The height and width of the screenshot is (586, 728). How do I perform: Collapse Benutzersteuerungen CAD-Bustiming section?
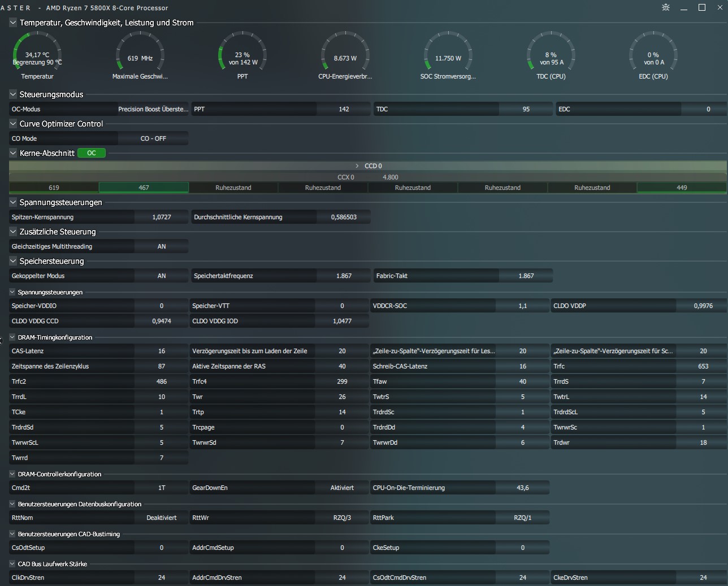coord(13,534)
